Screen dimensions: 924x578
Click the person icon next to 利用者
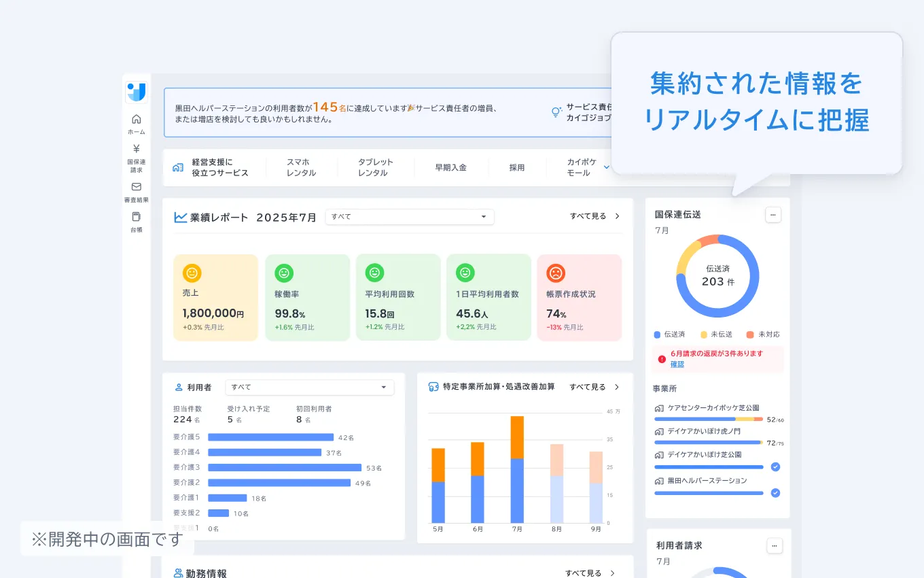pyautogui.click(x=177, y=387)
